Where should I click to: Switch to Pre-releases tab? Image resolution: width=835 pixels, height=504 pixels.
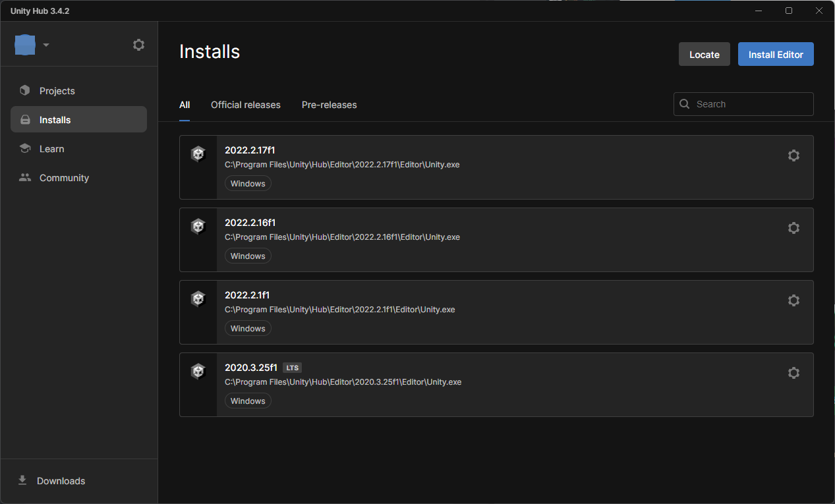[329, 105]
